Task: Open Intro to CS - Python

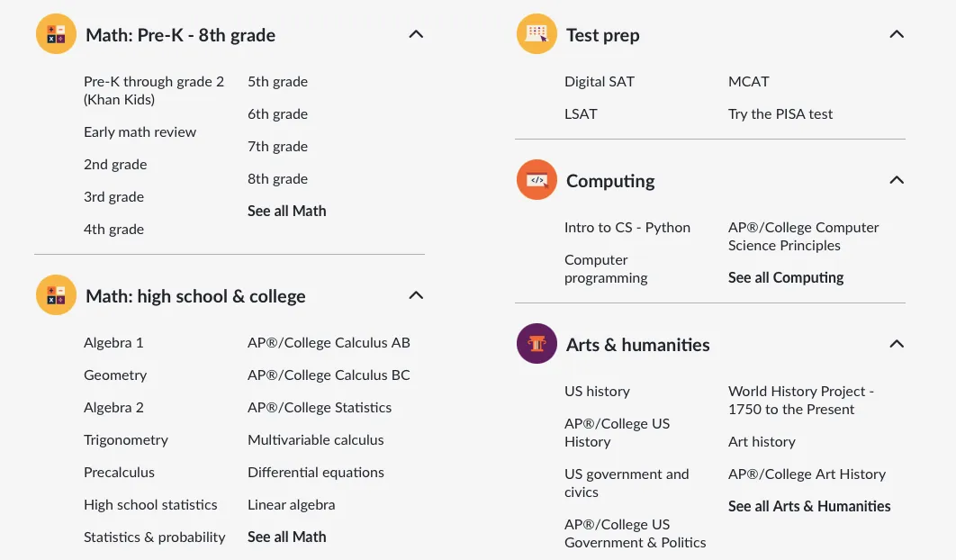Action: point(627,228)
